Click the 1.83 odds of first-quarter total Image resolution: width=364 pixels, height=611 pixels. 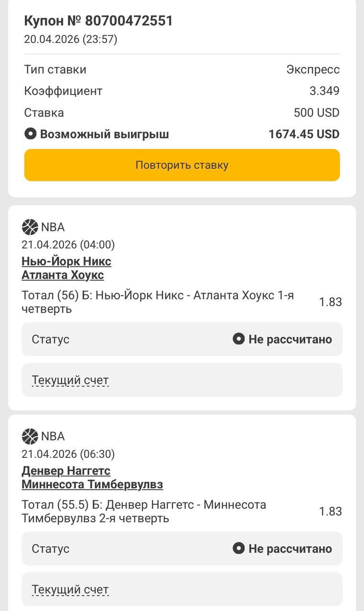pos(330,302)
